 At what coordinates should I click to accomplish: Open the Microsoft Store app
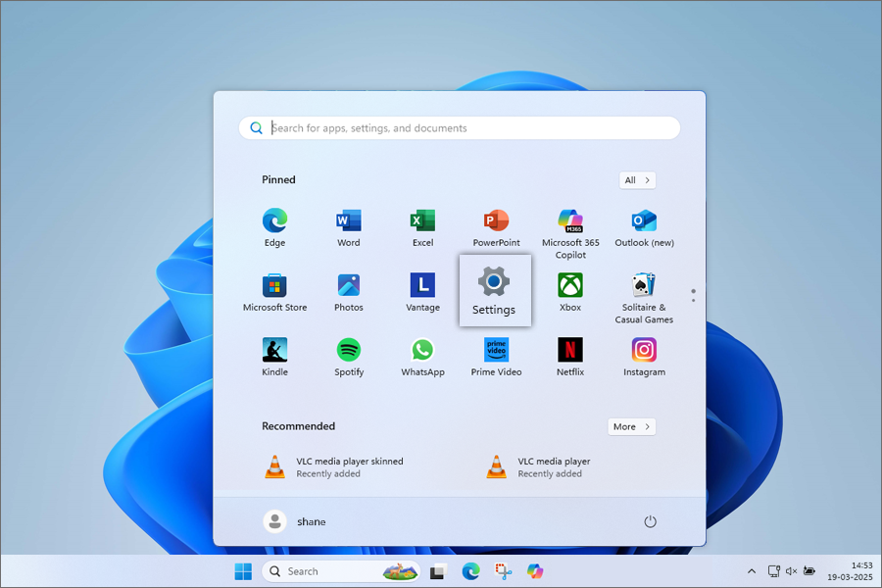274,286
